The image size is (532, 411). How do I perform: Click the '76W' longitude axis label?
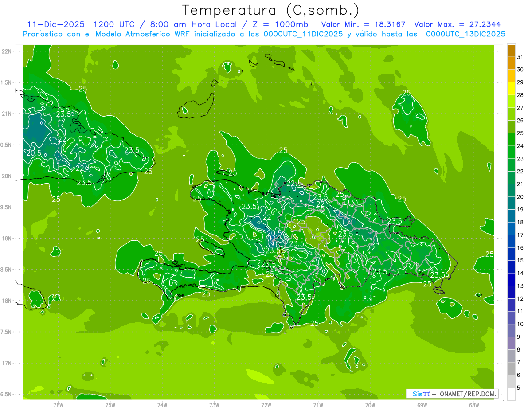[x=58, y=405]
